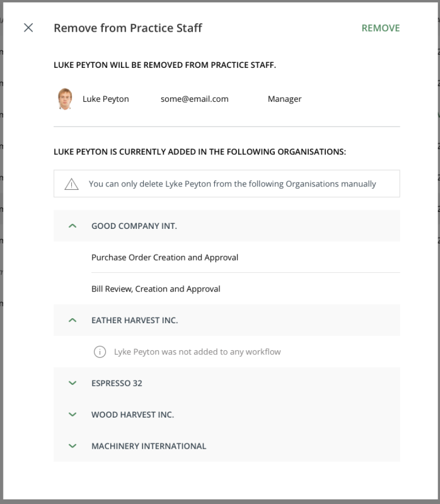Click the green REMOVE button
The image size is (440, 504).
[x=381, y=28]
